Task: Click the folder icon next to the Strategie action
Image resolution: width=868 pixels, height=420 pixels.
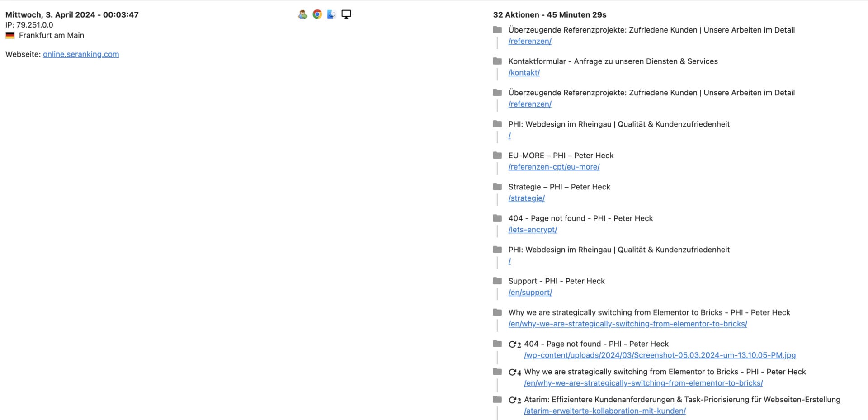Action: click(498, 187)
